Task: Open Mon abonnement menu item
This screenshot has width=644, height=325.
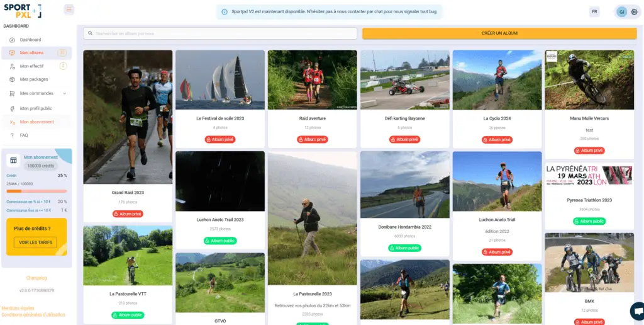Action: coord(36,122)
